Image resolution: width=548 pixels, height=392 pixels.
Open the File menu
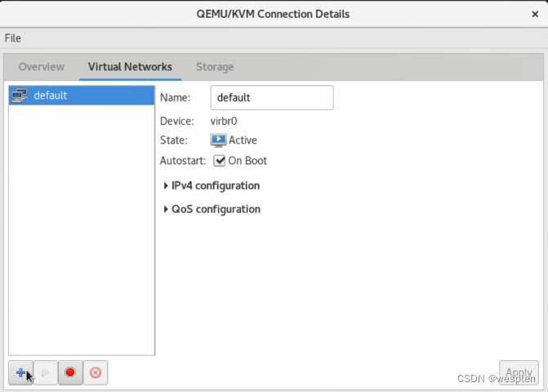(x=13, y=38)
